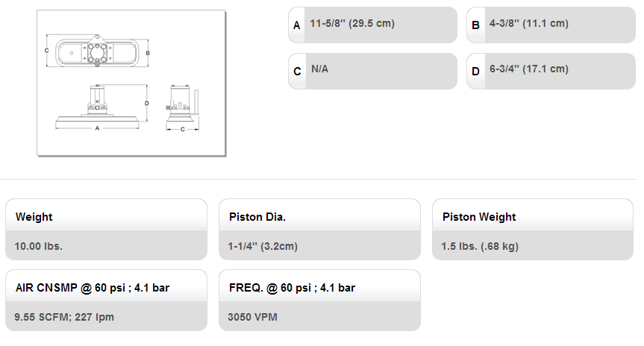This screenshot has width=644, height=346.
Task: Click the 1.5 lbs. (.68 kg) value
Action: click(x=481, y=246)
